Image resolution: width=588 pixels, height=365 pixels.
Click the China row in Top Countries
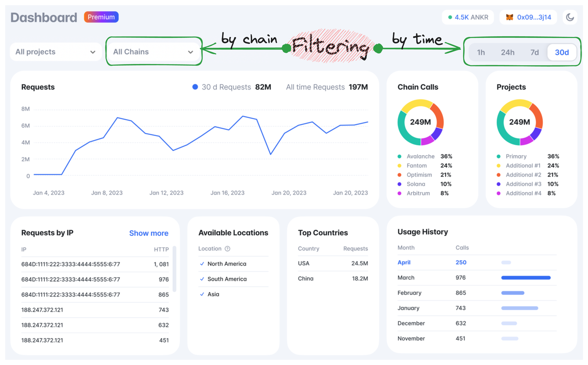click(333, 279)
